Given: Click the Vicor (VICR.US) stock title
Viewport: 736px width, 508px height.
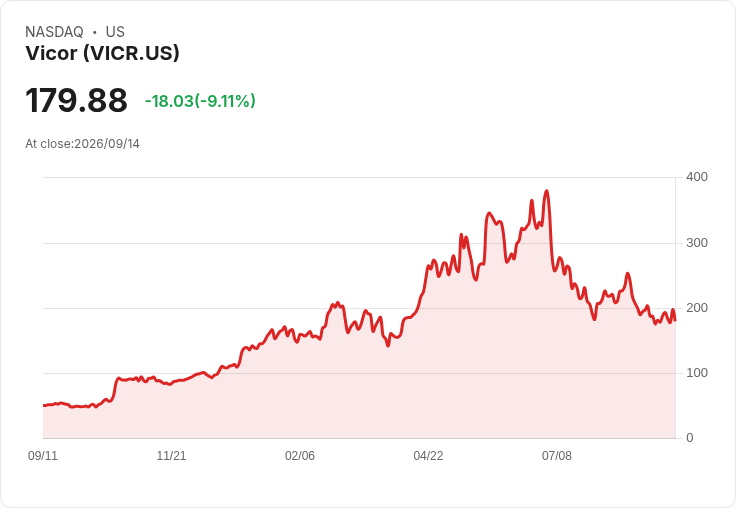Looking at the screenshot, I should [x=102, y=53].
